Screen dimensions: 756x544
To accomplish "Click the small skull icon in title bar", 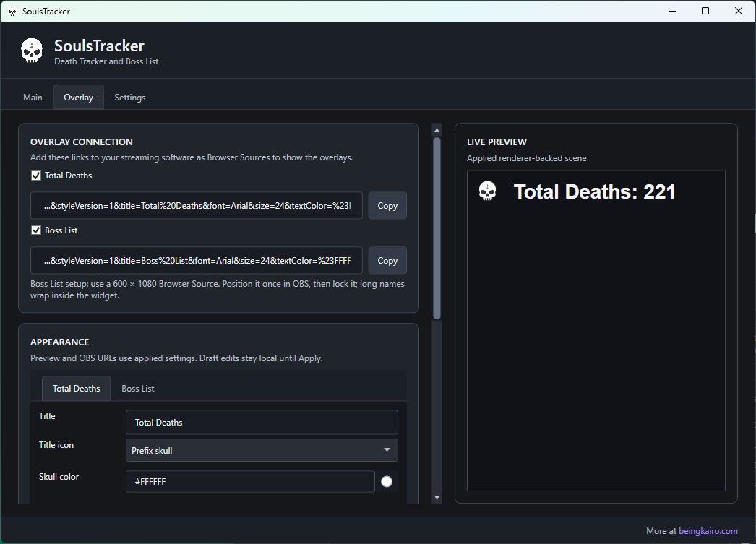I will [12, 12].
